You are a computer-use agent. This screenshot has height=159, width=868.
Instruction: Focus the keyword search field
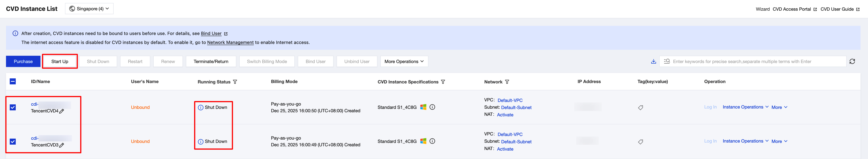[755, 62]
